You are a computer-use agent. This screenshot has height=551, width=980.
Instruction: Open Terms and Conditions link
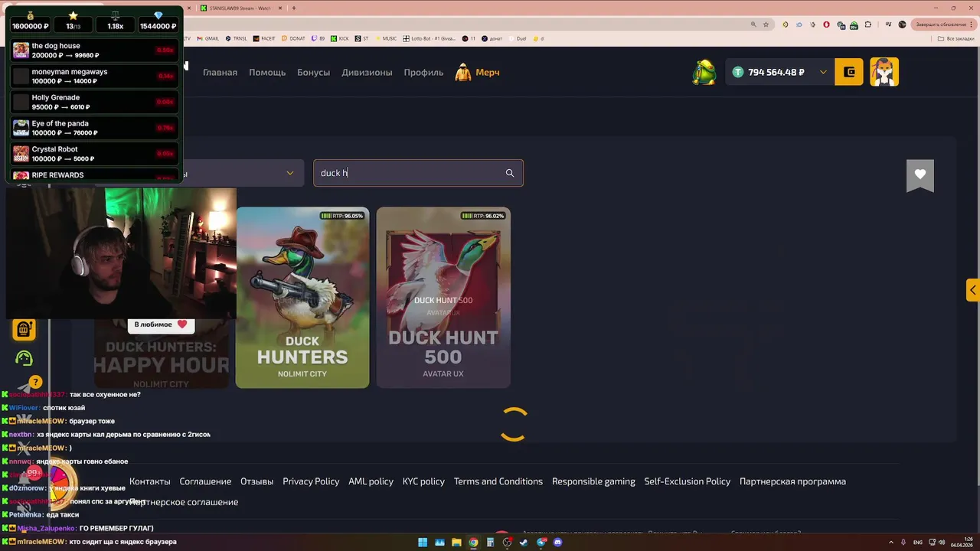point(498,481)
